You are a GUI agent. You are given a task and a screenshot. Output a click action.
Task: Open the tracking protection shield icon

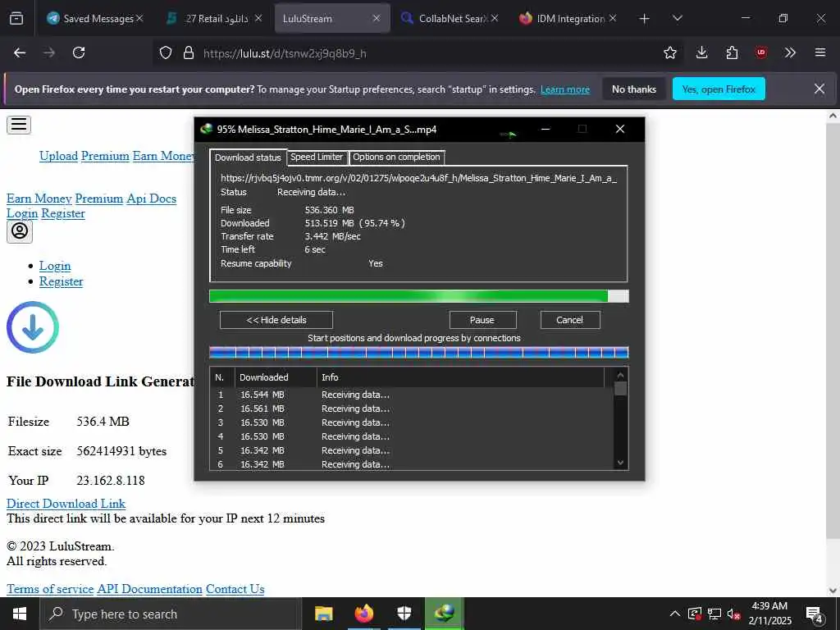click(x=166, y=52)
